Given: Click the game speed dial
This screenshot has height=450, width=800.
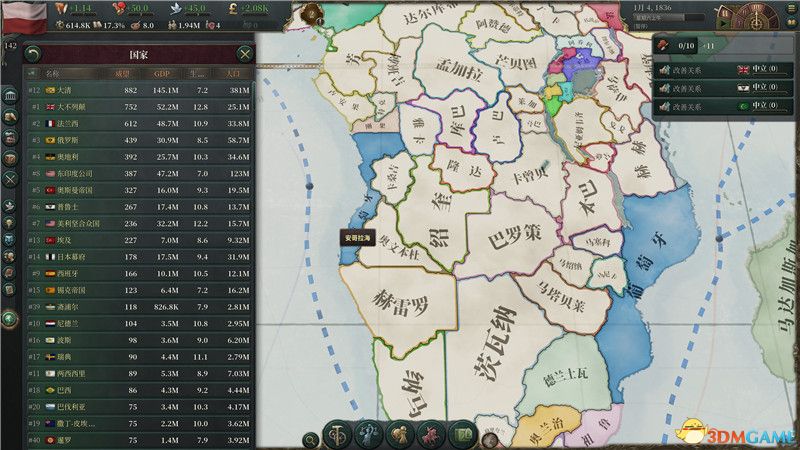Looking at the screenshot, I should (757, 16).
